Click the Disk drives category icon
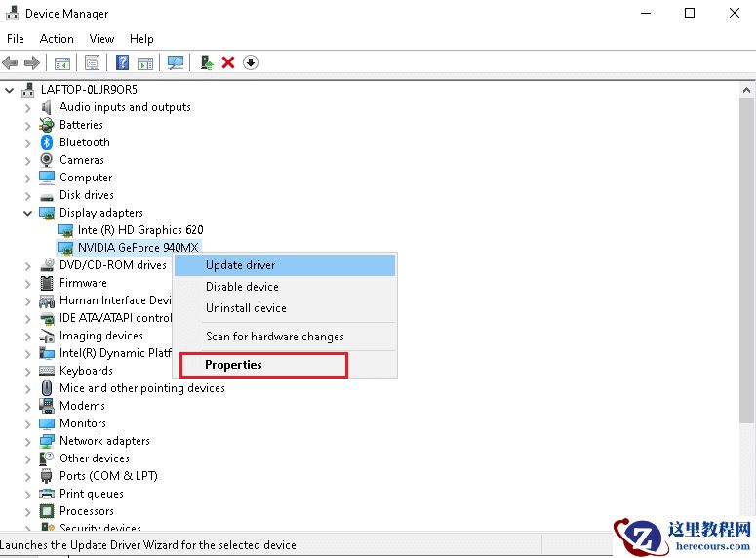This screenshot has height=558, width=756. pos(47,197)
